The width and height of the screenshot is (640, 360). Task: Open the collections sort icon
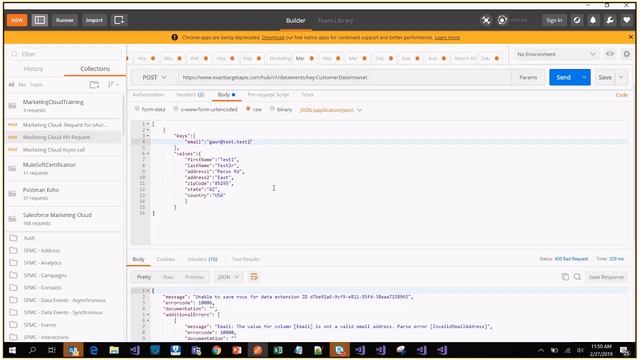[112, 84]
